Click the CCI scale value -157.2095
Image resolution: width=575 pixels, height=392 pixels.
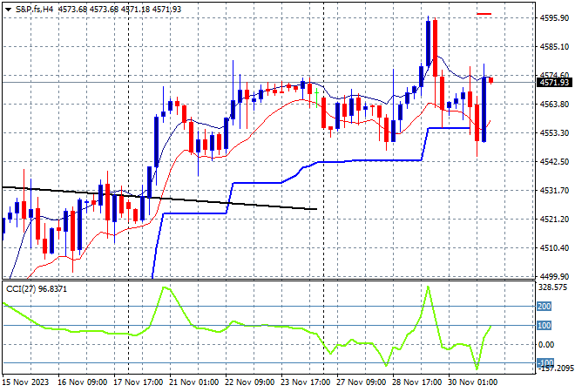click(x=555, y=368)
